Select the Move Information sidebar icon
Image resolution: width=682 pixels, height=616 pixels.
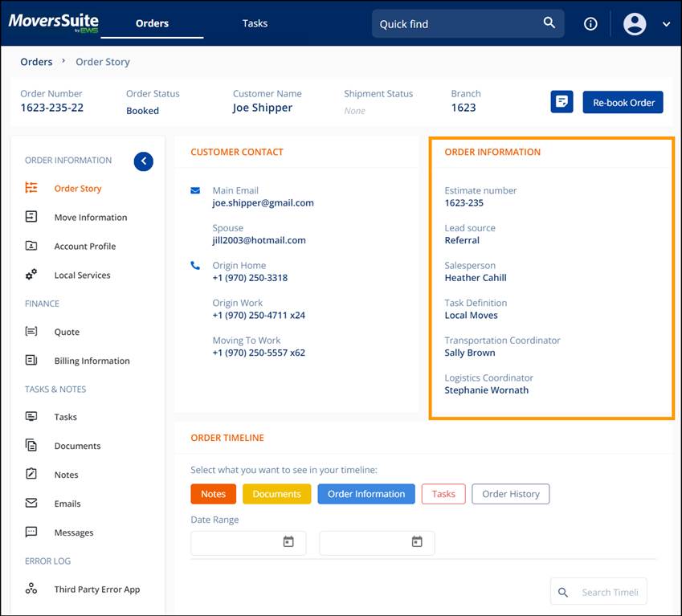click(x=31, y=217)
